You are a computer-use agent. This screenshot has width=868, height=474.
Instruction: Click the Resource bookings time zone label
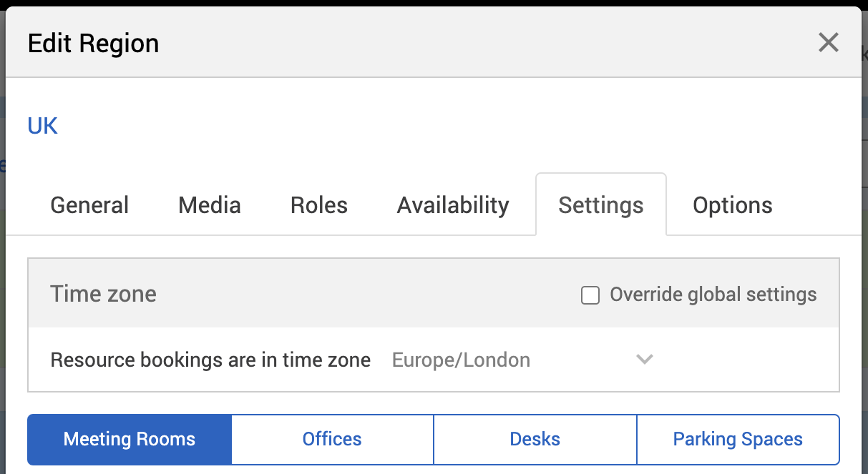tap(210, 360)
